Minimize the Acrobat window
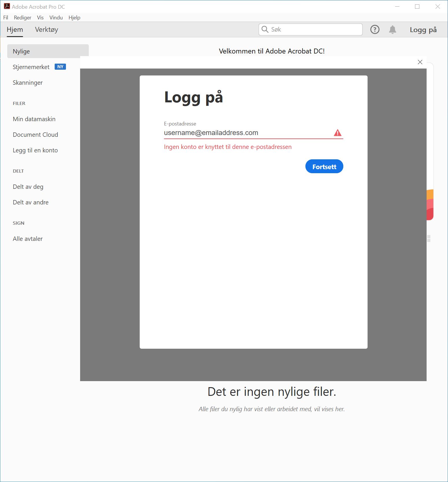The height and width of the screenshot is (482, 448). point(397,6)
